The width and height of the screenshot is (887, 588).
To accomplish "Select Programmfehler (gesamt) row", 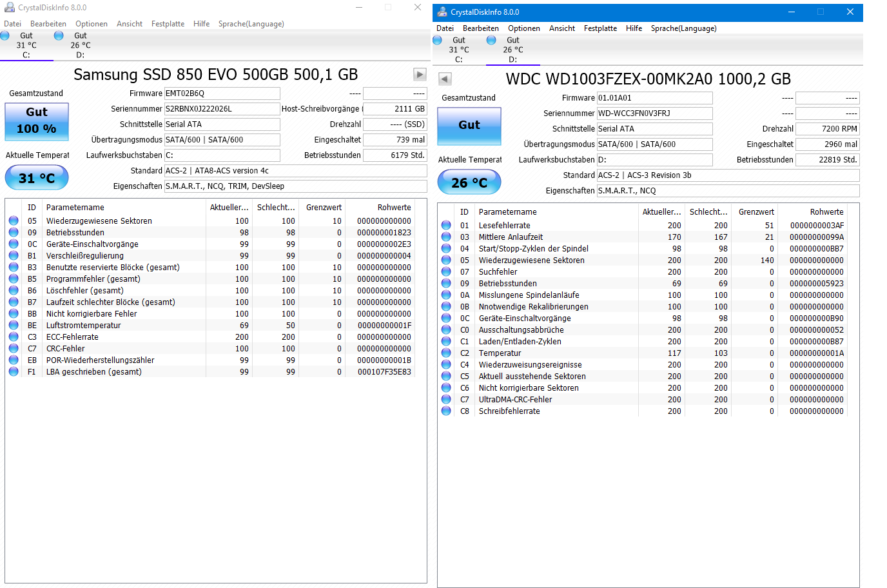I will click(210, 279).
